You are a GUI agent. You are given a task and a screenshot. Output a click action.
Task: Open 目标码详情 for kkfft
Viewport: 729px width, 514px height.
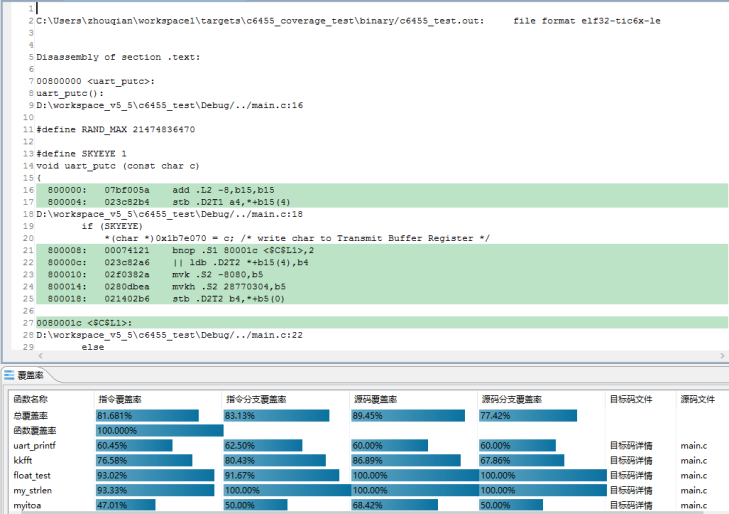(631, 461)
